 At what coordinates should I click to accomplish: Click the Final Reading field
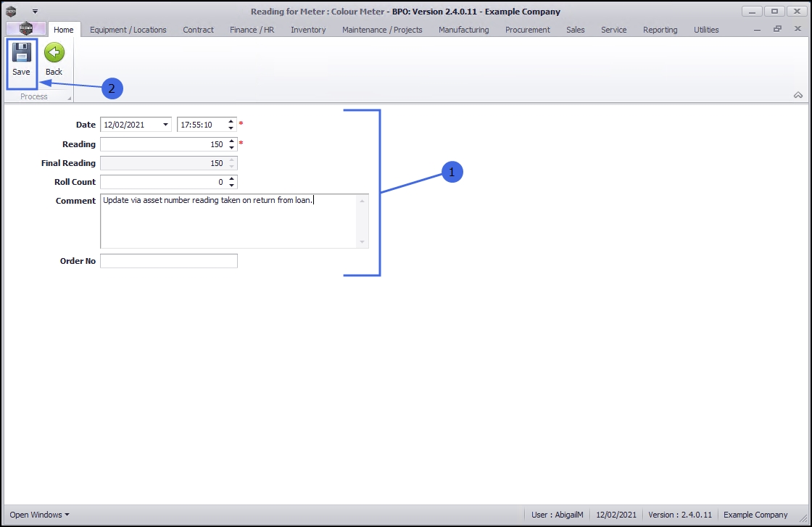pos(169,163)
